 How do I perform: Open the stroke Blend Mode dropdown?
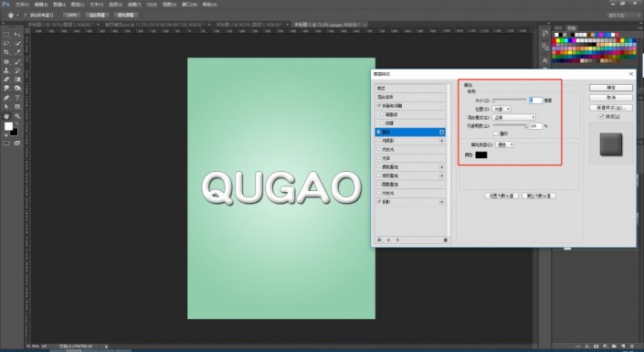point(513,118)
